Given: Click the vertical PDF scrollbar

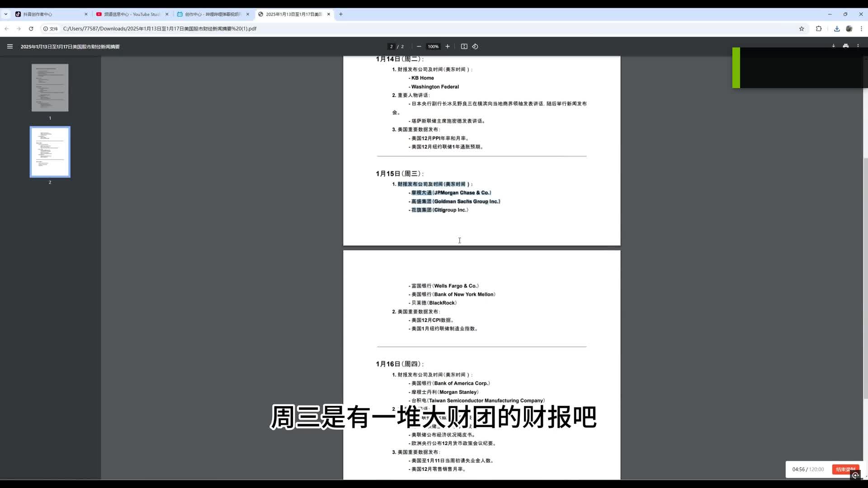Looking at the screenshot, I should (865, 278).
